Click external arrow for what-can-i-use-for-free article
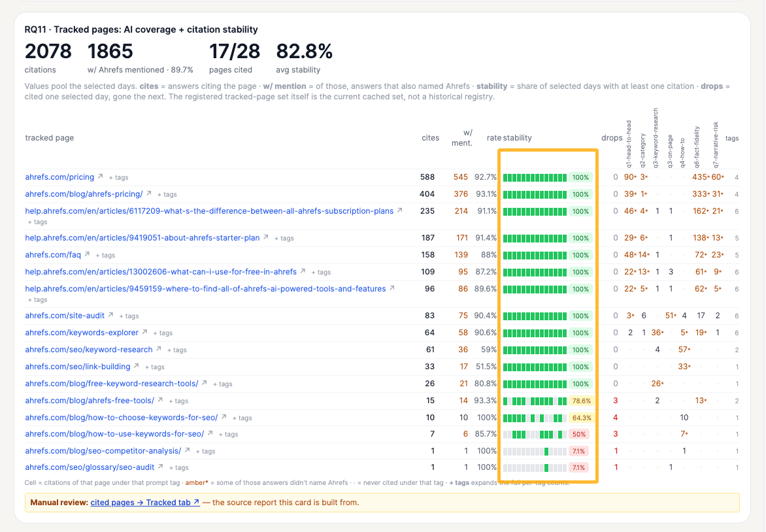This screenshot has width=766, height=532. [x=303, y=271]
